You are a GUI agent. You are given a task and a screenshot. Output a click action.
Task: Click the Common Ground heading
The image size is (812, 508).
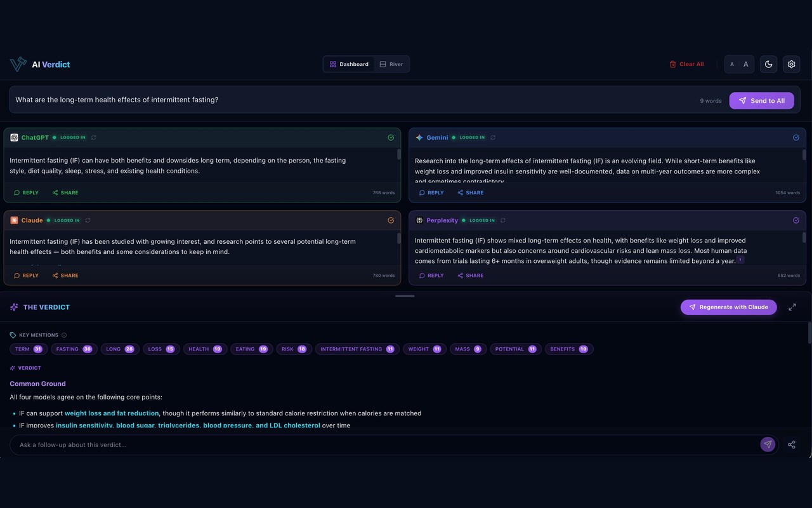point(37,384)
